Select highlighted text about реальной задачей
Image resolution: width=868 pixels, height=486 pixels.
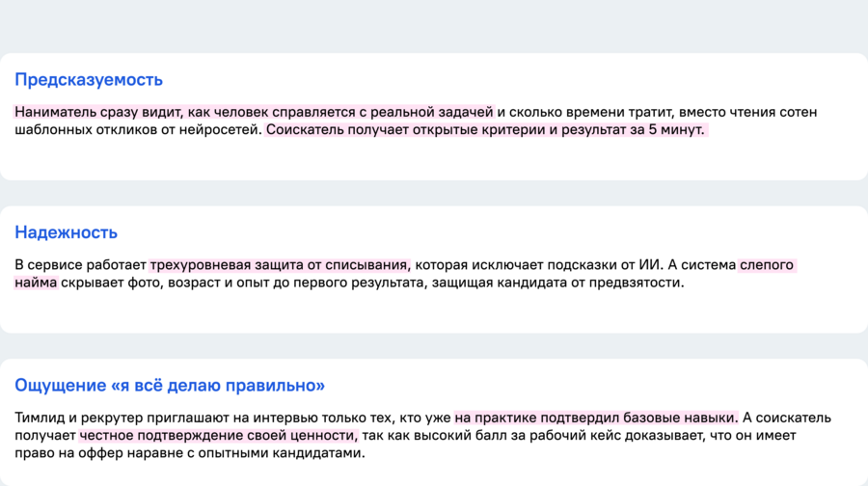(254, 112)
